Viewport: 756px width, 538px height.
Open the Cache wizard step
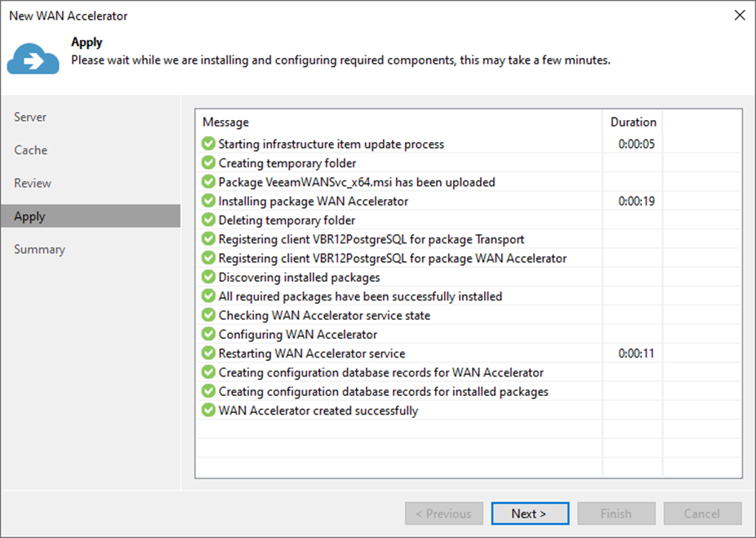[x=31, y=150]
